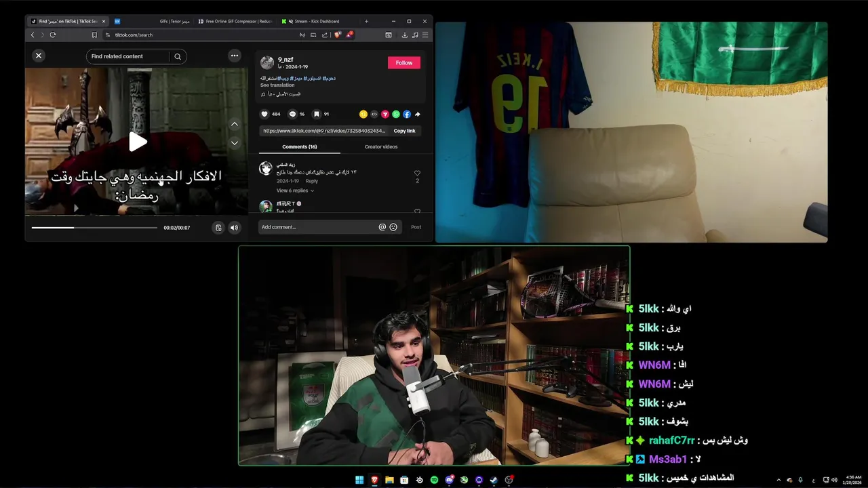Open Brave browser from taskbar
The height and width of the screenshot is (488, 868).
pos(374,480)
